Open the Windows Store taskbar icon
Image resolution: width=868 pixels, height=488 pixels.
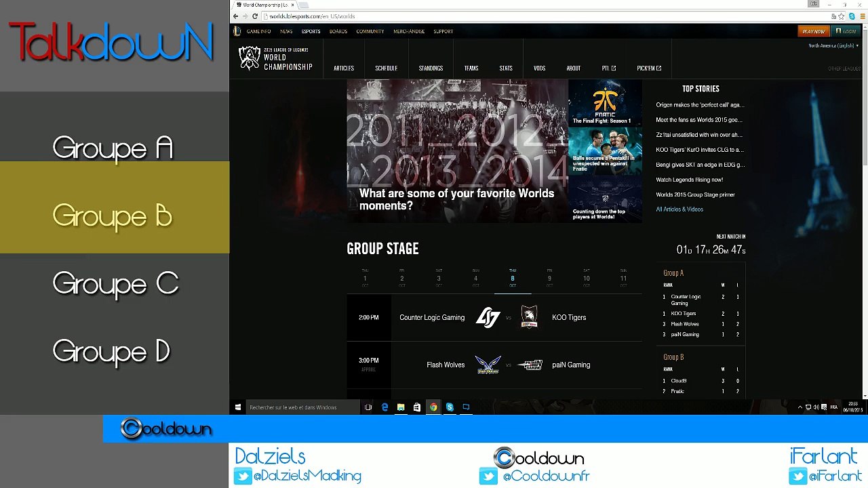(x=417, y=407)
